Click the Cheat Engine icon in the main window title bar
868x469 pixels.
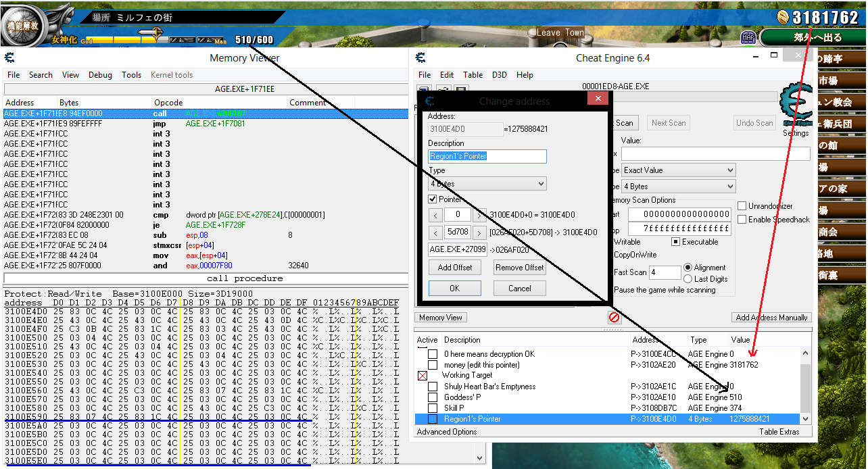(420, 57)
